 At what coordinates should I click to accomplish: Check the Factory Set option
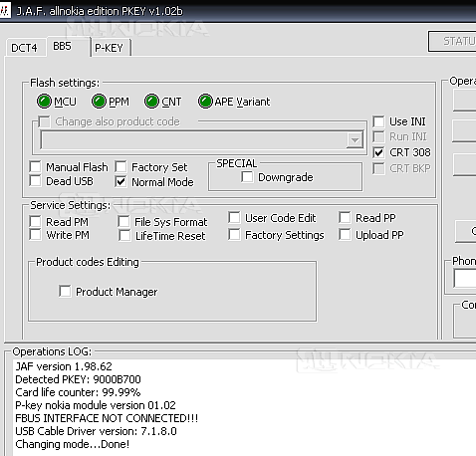[120, 166]
